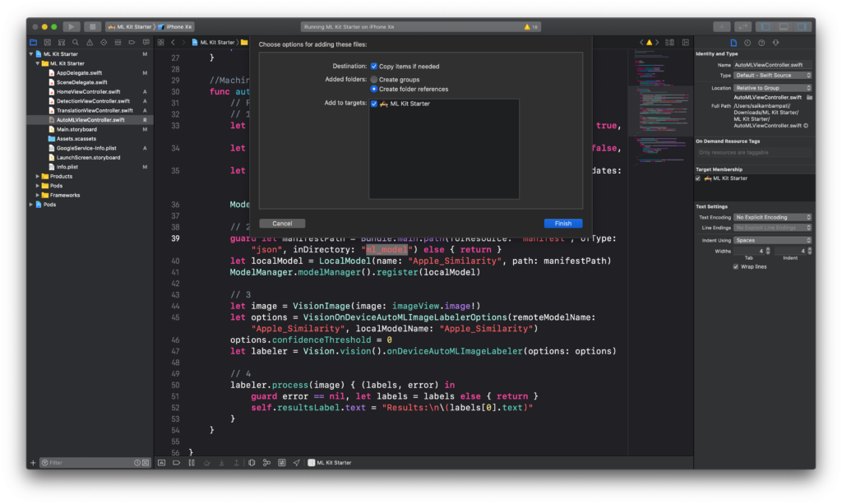Screen dimensions: 842x504
Task: Click the code review arrows button
Action: pyautogui.click(x=743, y=27)
